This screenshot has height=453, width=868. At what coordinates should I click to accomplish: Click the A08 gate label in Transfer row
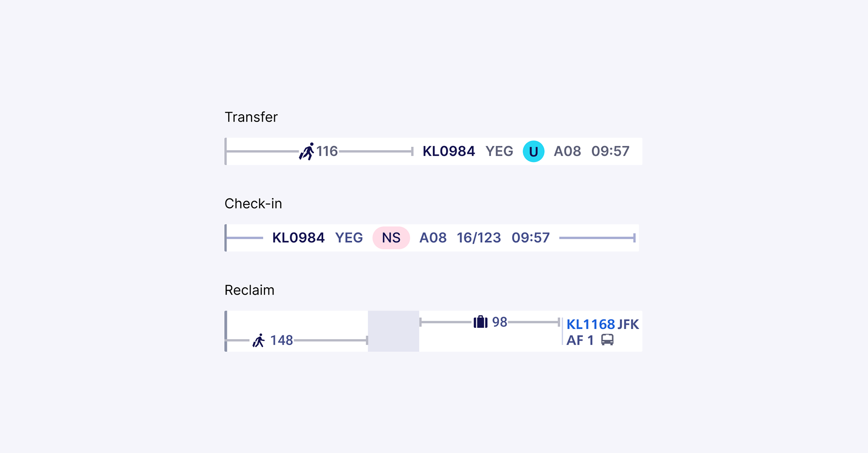tap(567, 151)
